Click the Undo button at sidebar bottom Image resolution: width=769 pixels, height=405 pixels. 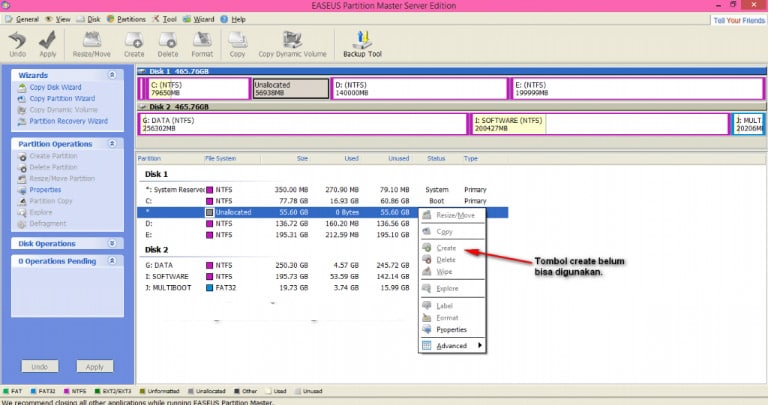40,366
